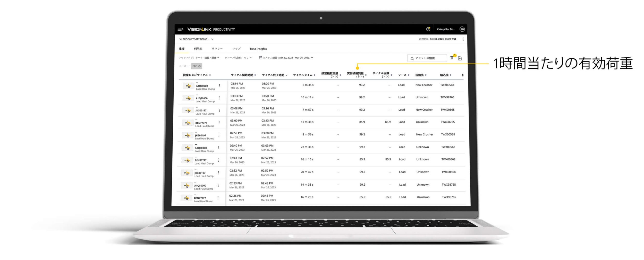Image resolution: width=644 pixels, height=260 pixels.
Task: Click the help question mark icon
Action: pyautogui.click(x=428, y=29)
